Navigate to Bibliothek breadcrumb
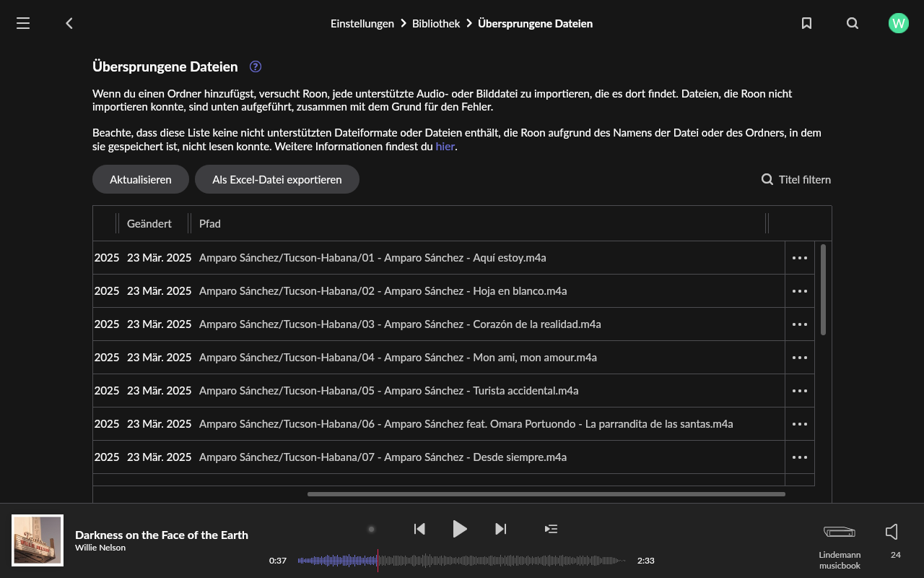This screenshot has height=578, width=924. (435, 23)
